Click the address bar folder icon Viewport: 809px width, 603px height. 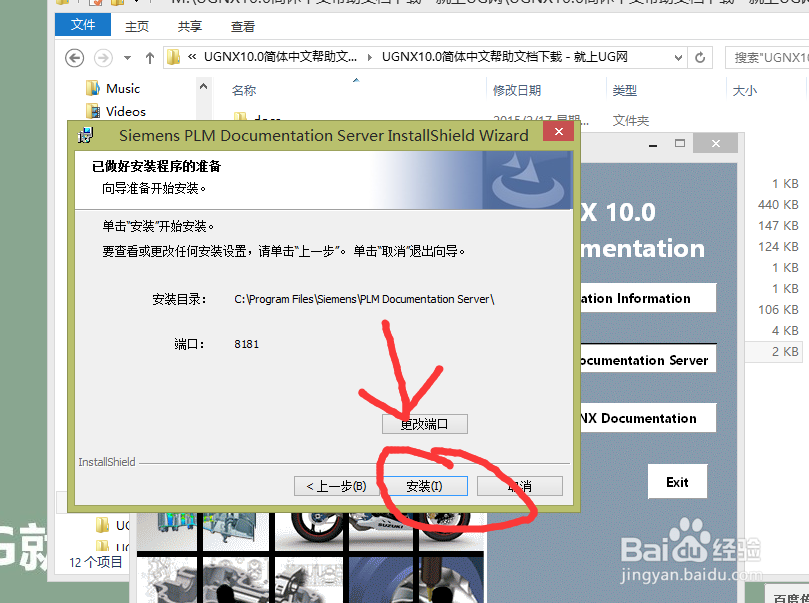(173, 57)
